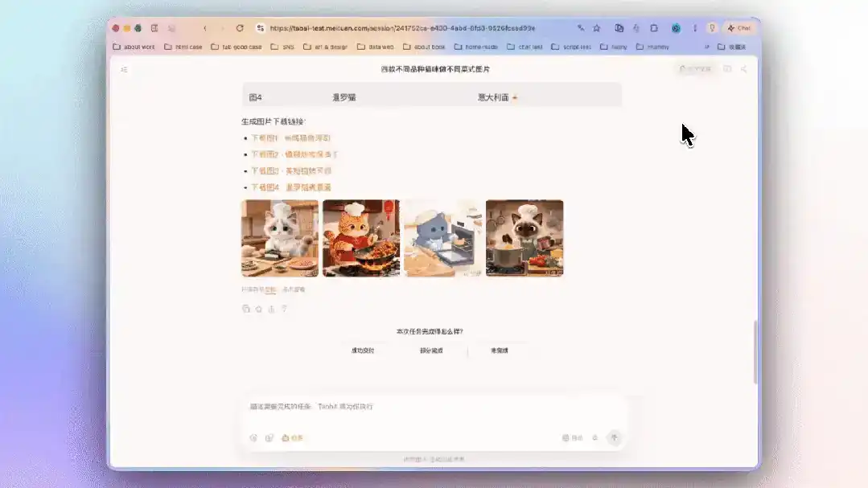868x488 pixels.
Task: Open the orange cat wok cooking thumbnail
Action: 361,239
